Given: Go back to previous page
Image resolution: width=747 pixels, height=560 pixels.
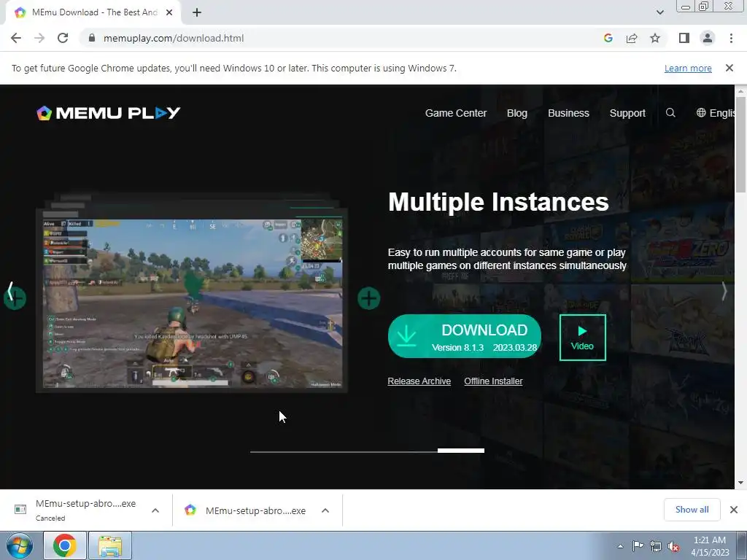Looking at the screenshot, I should coord(16,38).
